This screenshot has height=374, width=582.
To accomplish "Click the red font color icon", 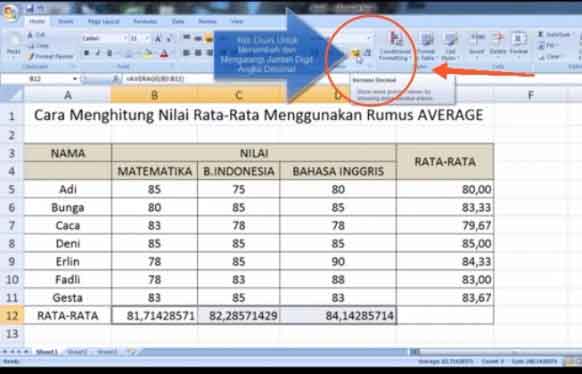I will (164, 53).
